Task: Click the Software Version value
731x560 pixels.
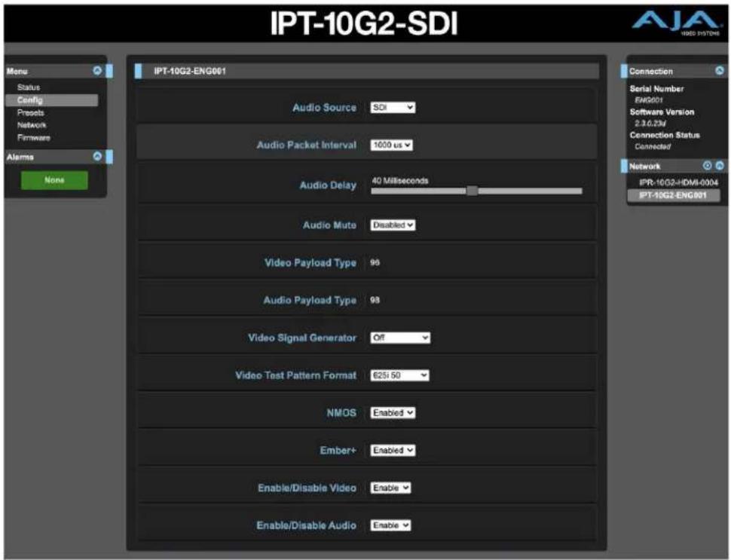Action: click(x=650, y=124)
